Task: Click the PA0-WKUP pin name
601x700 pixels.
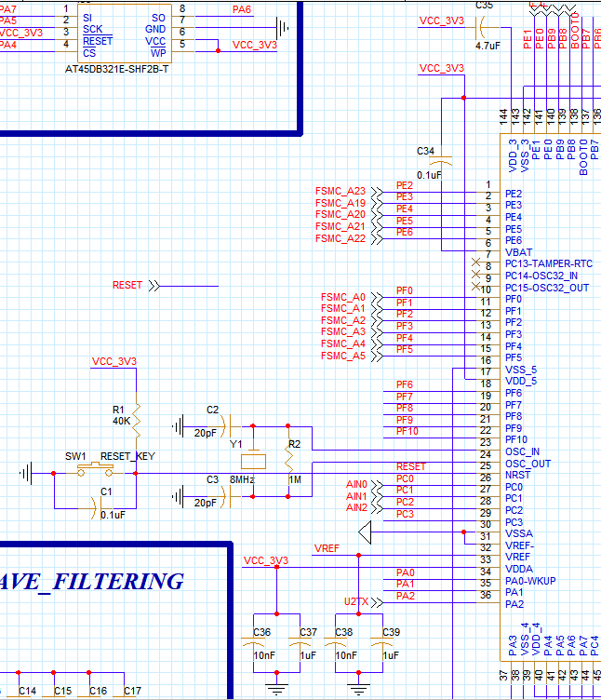Action: click(530, 581)
